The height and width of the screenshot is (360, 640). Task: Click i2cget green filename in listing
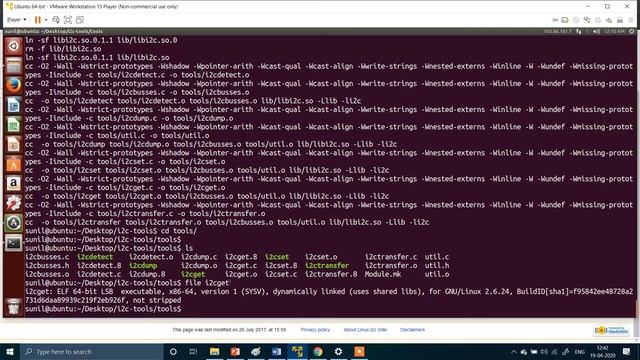coord(193,274)
